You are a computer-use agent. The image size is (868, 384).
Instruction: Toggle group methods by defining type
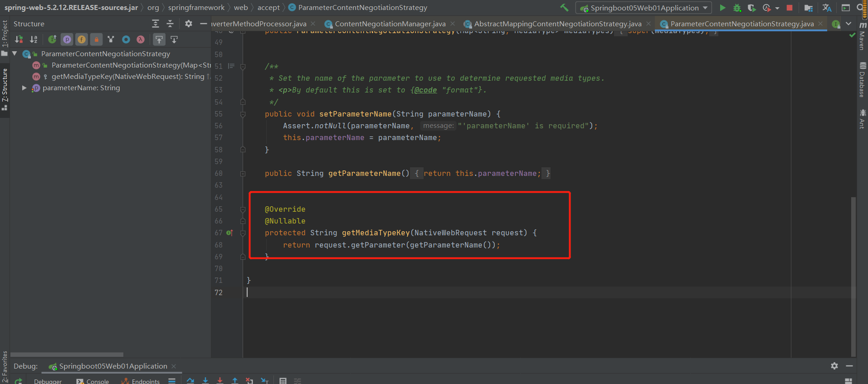point(111,39)
